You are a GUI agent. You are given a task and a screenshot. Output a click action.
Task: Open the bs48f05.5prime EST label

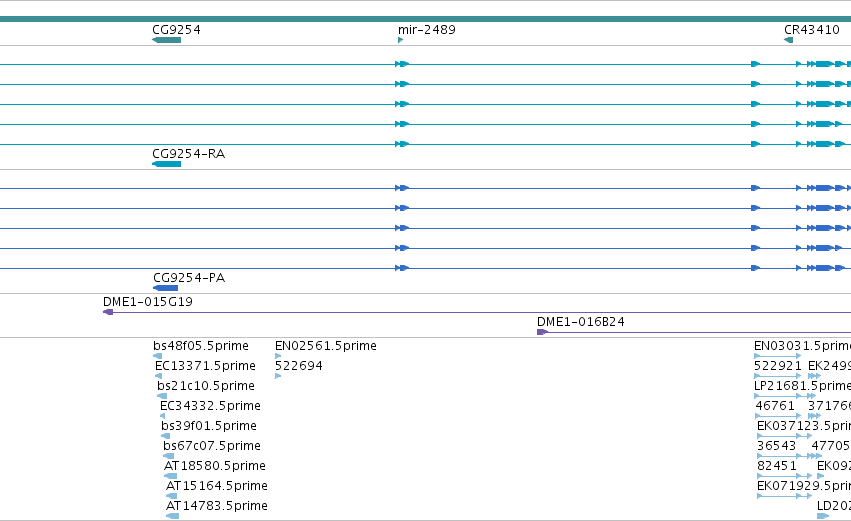(201, 346)
